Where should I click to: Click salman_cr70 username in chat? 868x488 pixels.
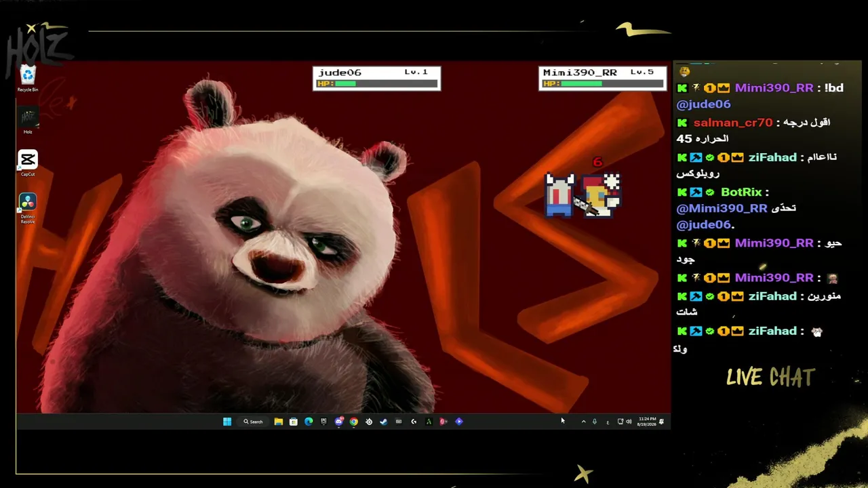point(733,123)
